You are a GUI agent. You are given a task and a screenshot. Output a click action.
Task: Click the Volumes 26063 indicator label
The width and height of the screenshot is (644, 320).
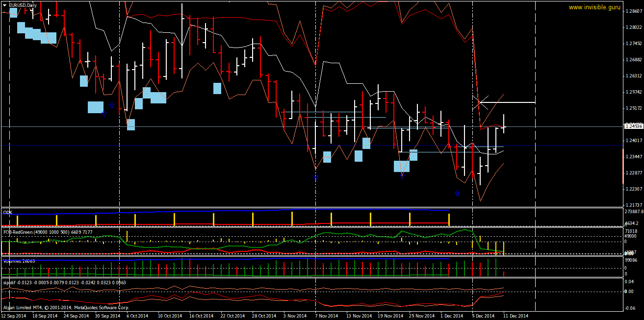tap(19, 261)
